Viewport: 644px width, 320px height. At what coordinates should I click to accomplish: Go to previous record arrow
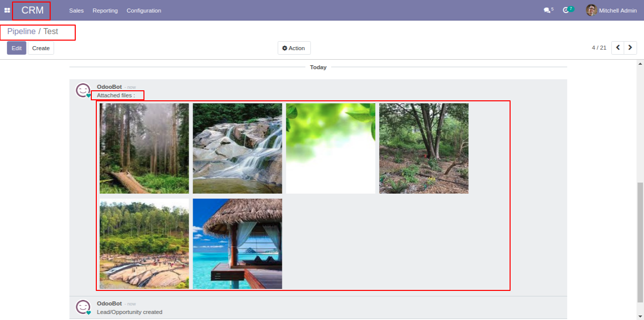point(618,48)
